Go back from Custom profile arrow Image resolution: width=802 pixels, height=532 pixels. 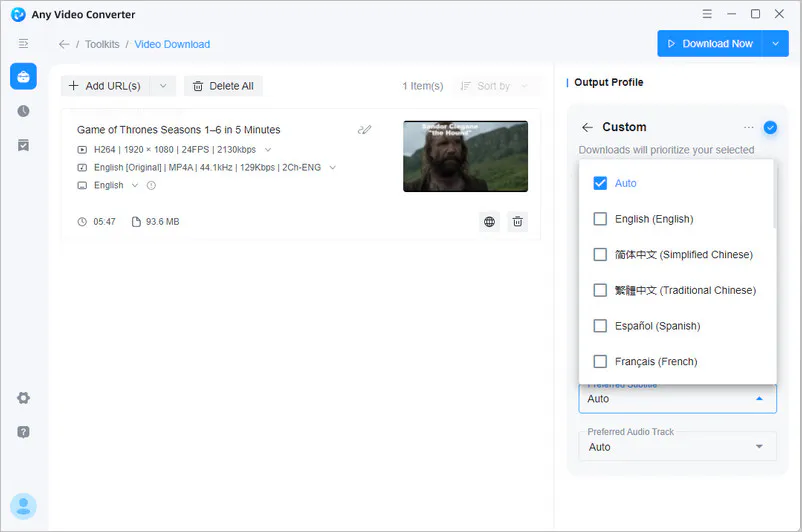[x=587, y=127]
